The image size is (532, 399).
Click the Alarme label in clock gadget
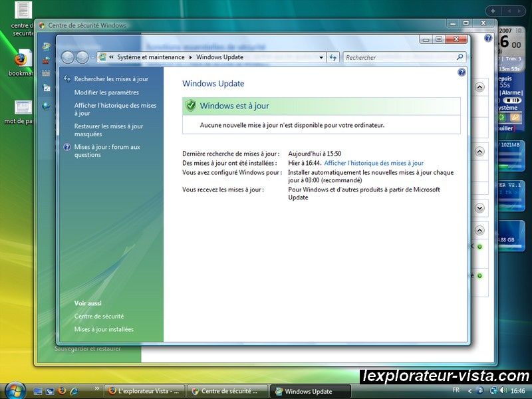(511, 92)
